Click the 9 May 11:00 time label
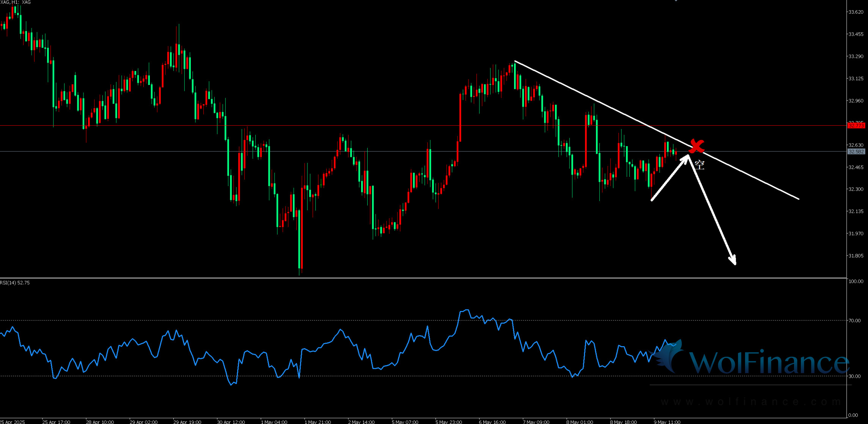The height and width of the screenshot is (424, 868). click(667, 422)
